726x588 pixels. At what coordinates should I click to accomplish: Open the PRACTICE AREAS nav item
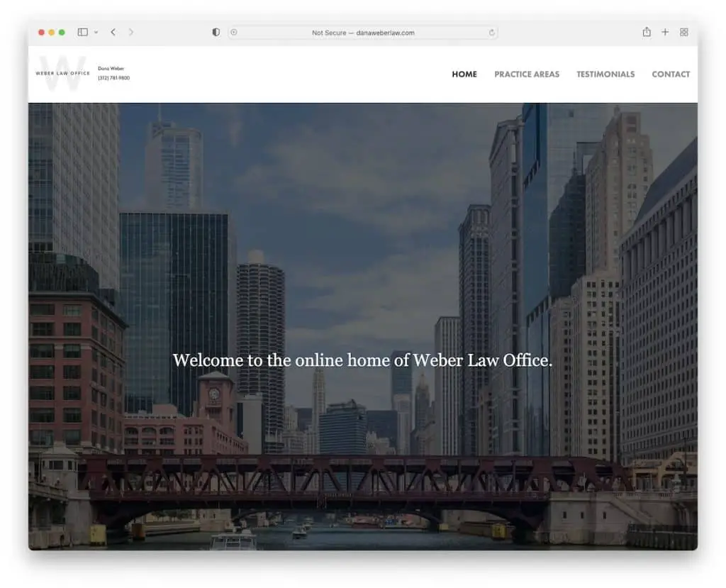tap(527, 74)
